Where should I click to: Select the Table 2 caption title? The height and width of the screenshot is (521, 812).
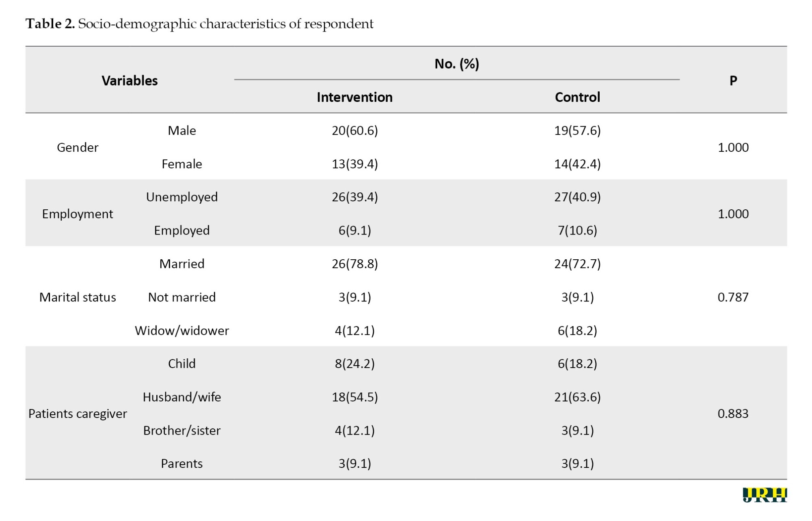coord(199,24)
